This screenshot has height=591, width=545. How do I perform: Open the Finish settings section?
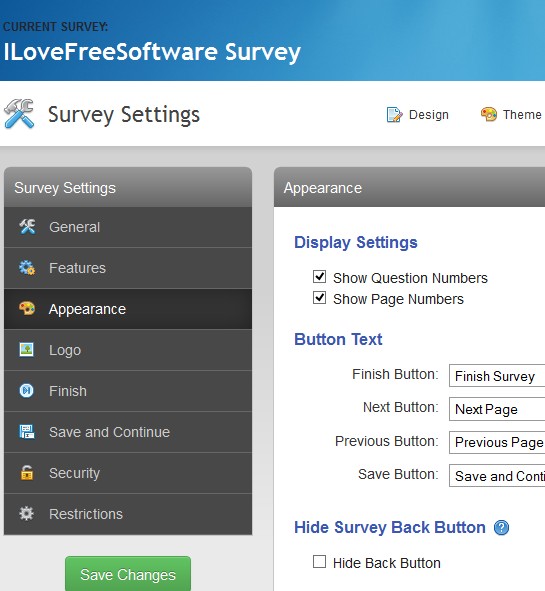click(x=128, y=391)
